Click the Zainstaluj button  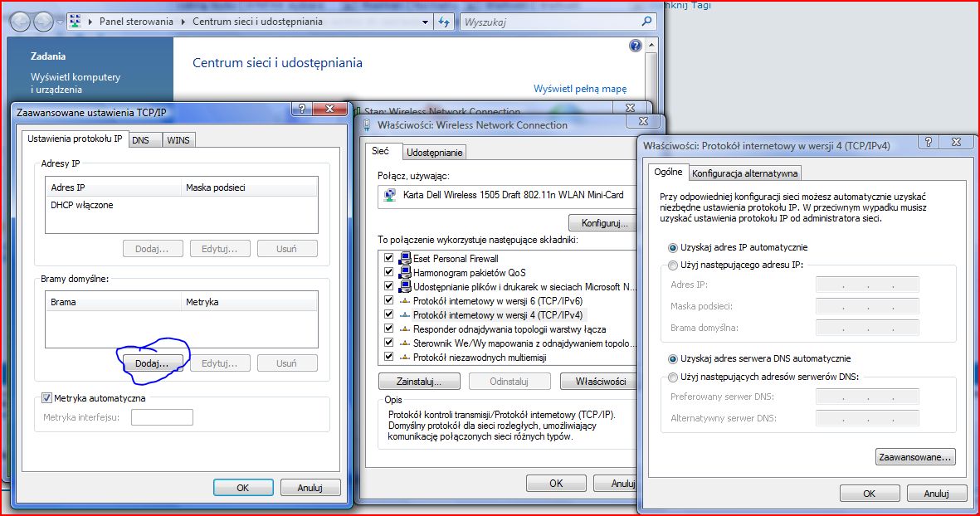coord(419,381)
